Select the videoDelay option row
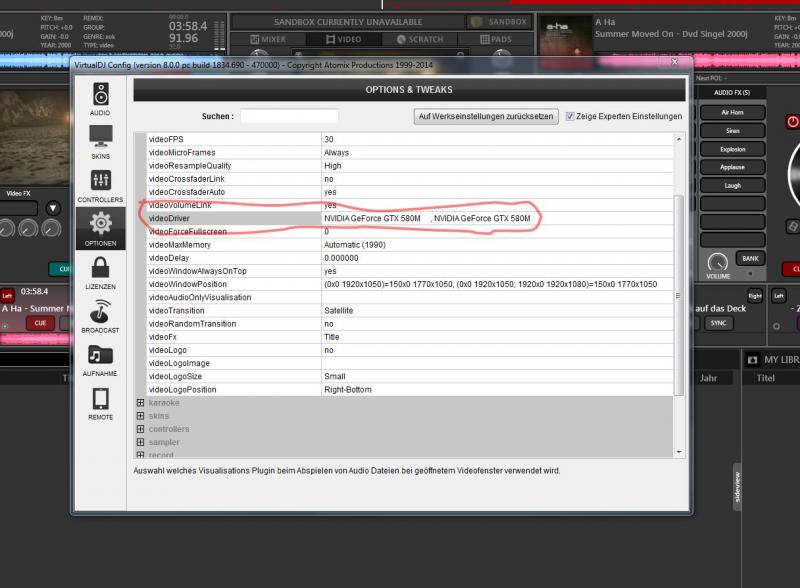Image resolution: width=800 pixels, height=588 pixels. [410, 258]
